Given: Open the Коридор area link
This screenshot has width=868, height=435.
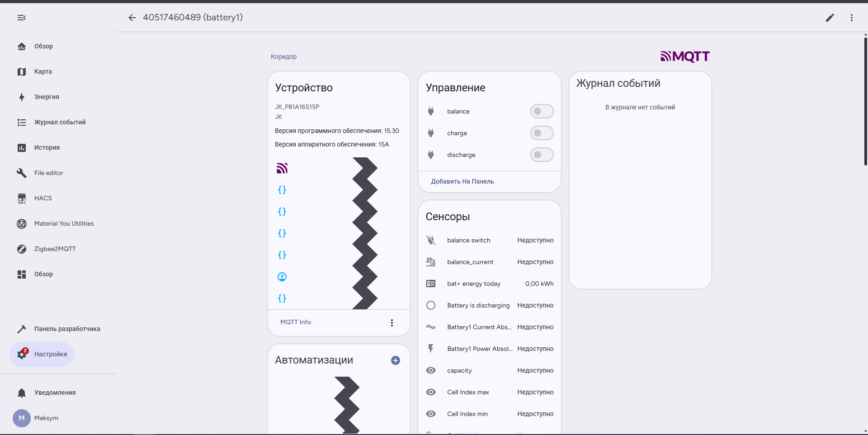Looking at the screenshot, I should click(283, 57).
